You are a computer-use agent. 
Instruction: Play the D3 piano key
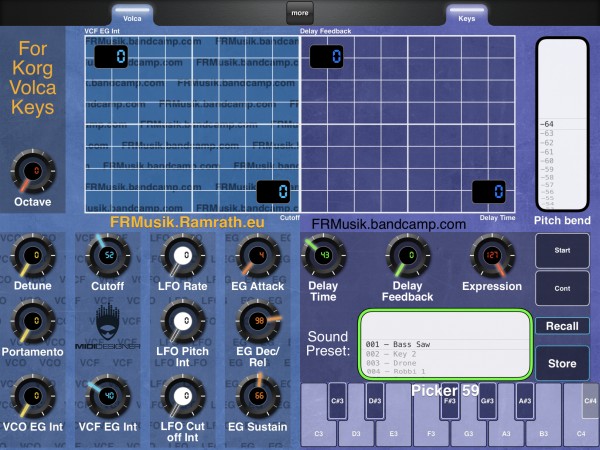click(356, 433)
